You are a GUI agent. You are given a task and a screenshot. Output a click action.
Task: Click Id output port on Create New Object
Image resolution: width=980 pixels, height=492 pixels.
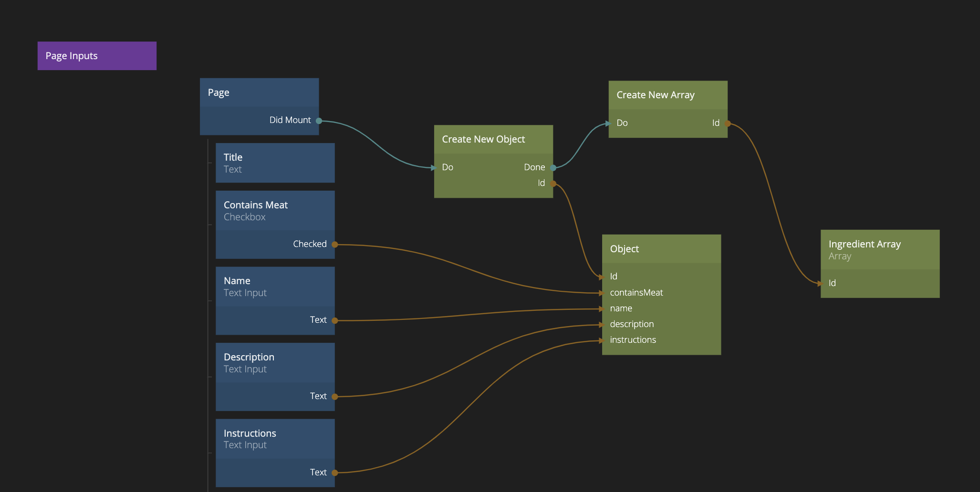point(553,184)
